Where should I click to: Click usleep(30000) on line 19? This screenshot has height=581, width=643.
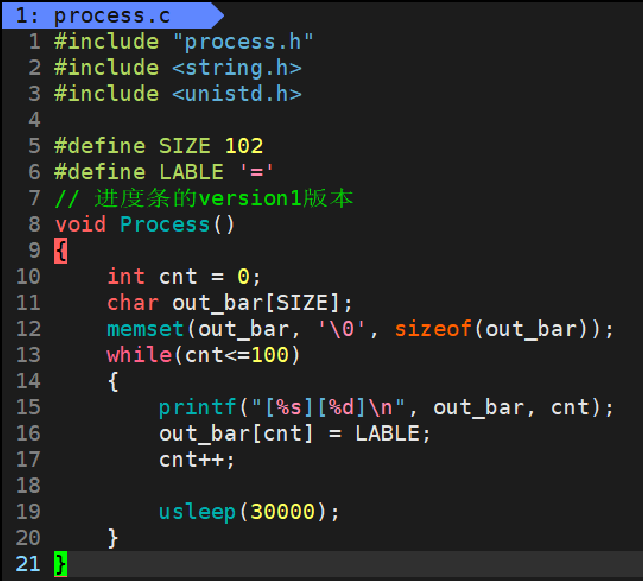pyautogui.click(x=249, y=512)
